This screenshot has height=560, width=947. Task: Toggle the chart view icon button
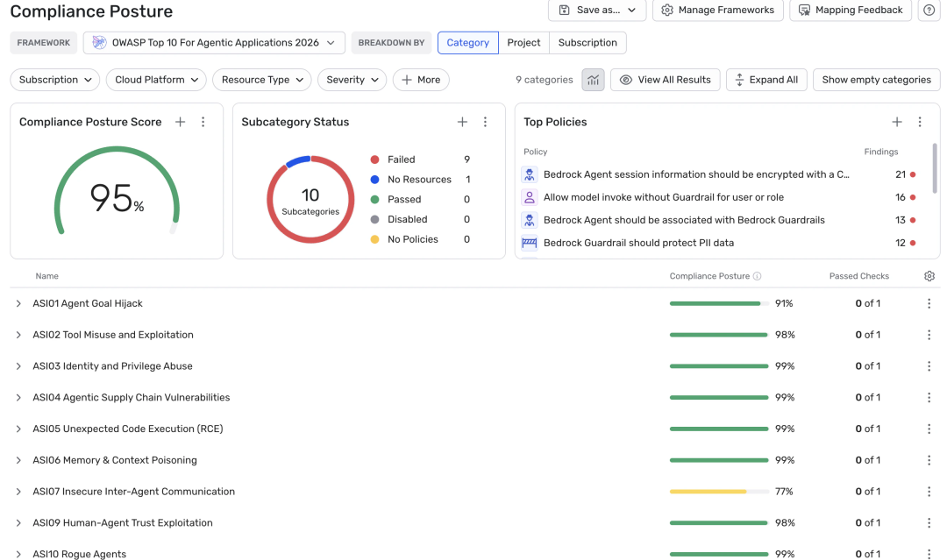coord(593,80)
